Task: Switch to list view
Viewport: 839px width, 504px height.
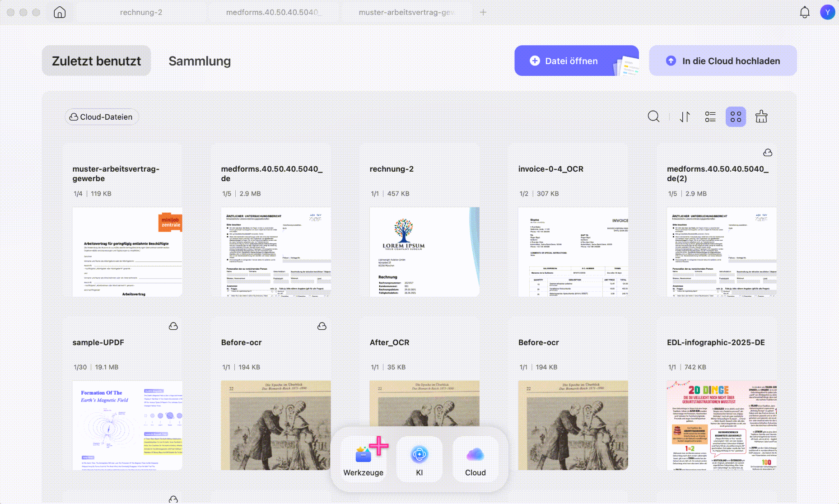Action: pos(710,117)
